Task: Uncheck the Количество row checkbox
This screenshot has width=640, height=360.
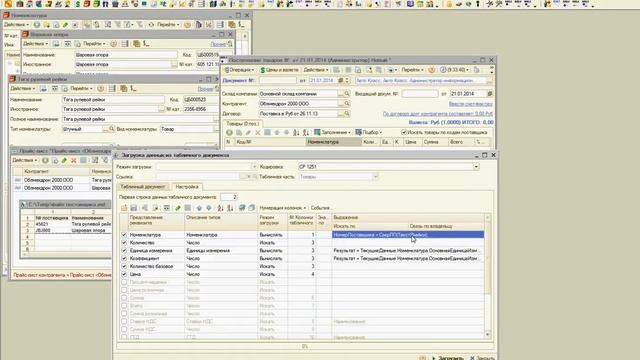Action: (124, 242)
